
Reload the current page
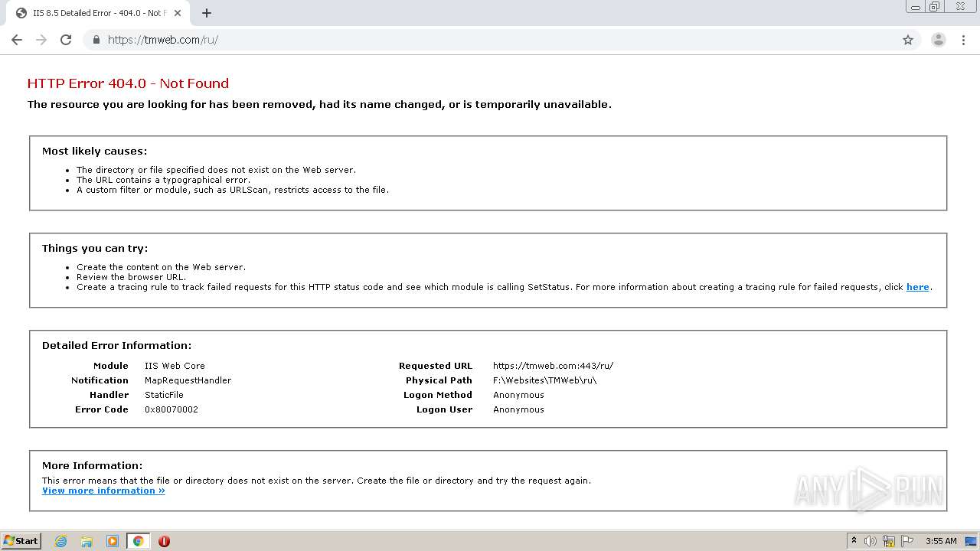coord(66,40)
